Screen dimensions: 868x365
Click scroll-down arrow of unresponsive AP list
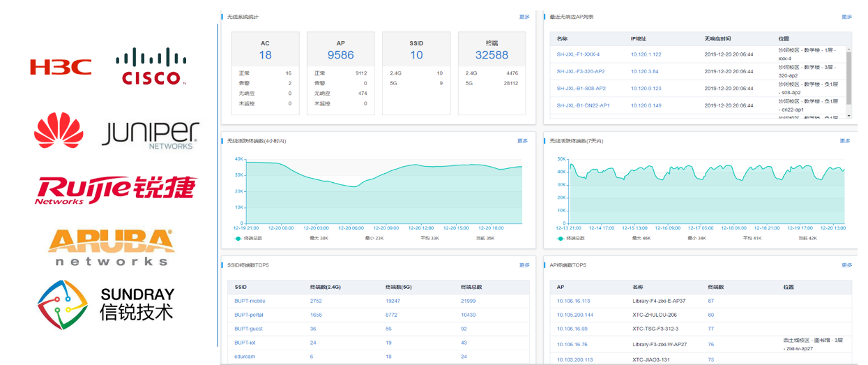click(x=848, y=114)
